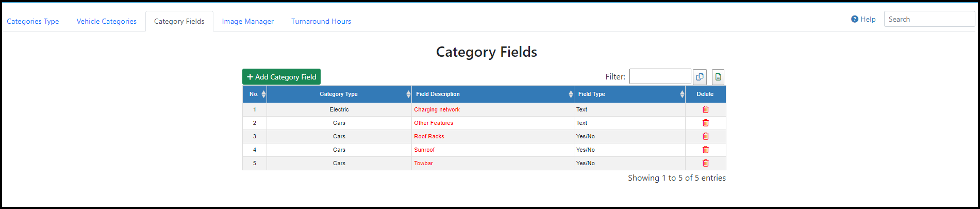This screenshot has height=209, width=980.
Task: Open the Charging network field link
Action: click(x=437, y=109)
